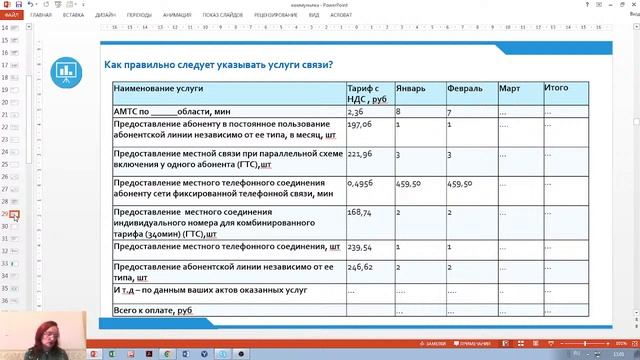Click the Undo arrow icon
Image resolution: width=640 pixels, height=360 pixels.
point(31,4)
